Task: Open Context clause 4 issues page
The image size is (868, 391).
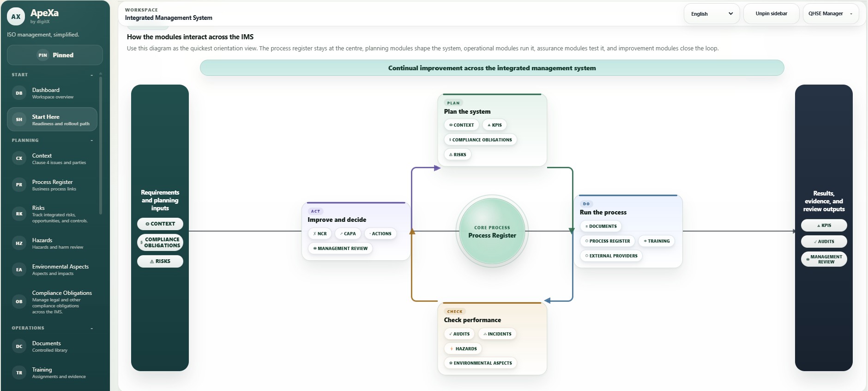Action: [52, 159]
